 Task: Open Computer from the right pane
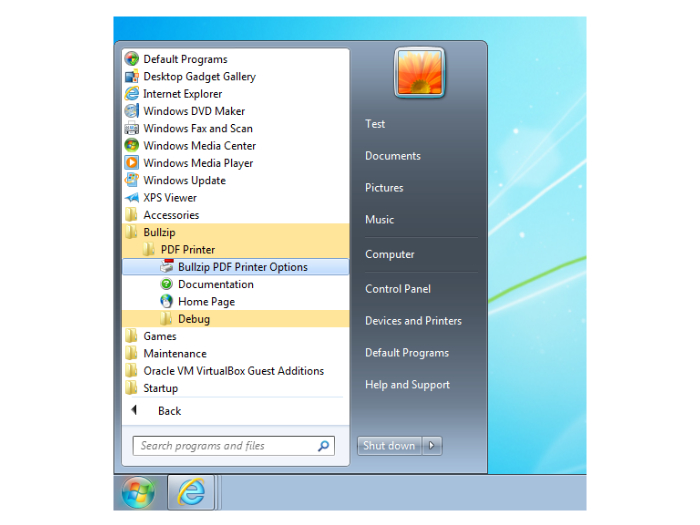pos(390,254)
